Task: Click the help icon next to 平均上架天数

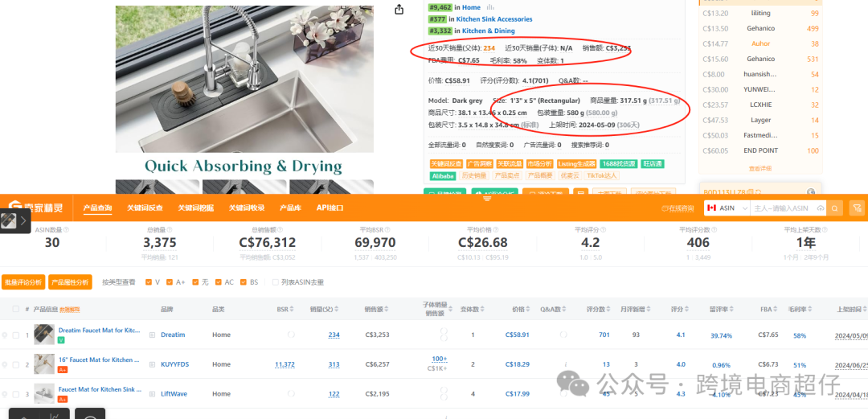Action: pyautogui.click(x=825, y=229)
